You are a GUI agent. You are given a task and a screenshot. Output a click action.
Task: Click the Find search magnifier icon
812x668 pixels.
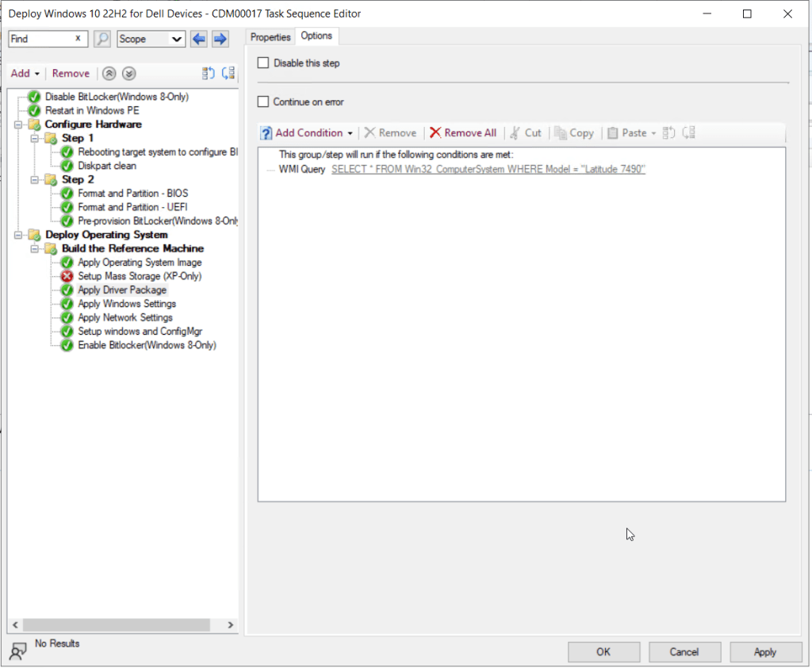point(102,39)
